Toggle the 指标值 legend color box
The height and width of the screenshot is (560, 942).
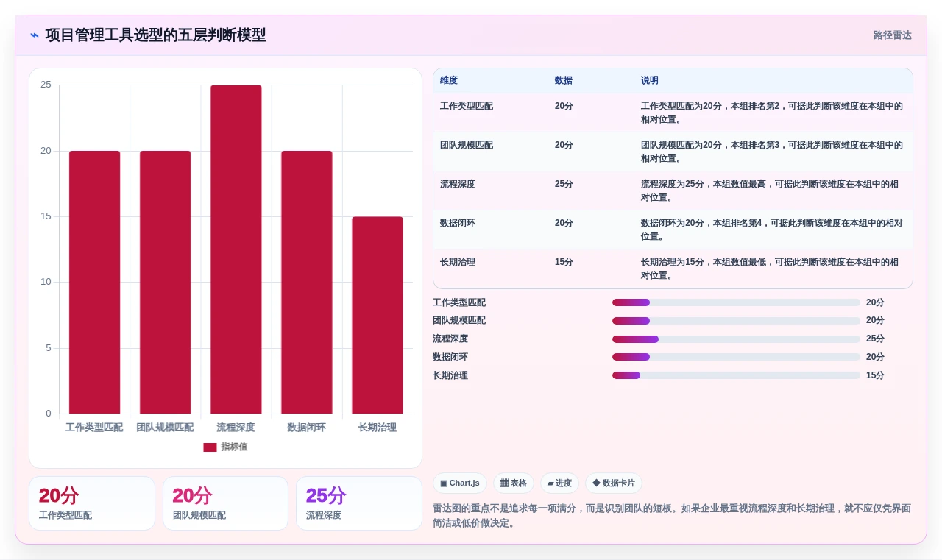click(x=210, y=447)
